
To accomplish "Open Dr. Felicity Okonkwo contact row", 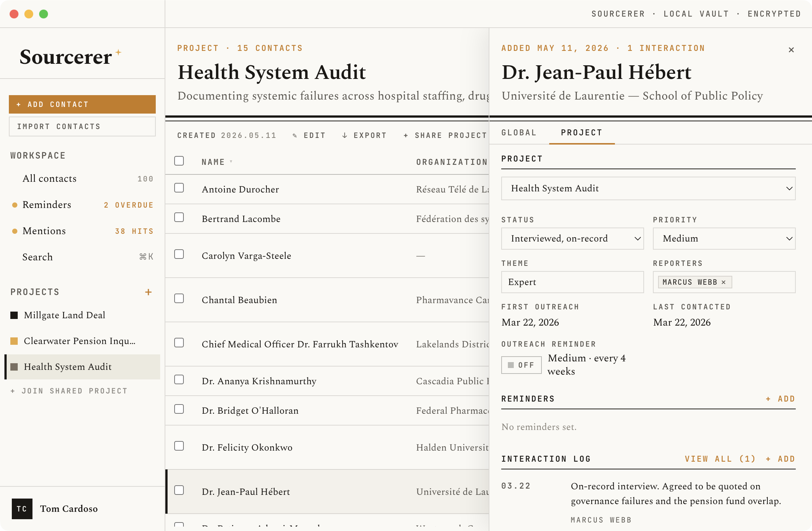I will pos(327,447).
